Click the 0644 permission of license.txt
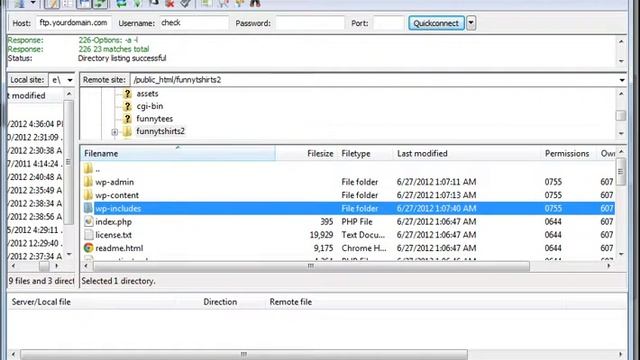This screenshot has height=360, width=640. (x=553, y=235)
